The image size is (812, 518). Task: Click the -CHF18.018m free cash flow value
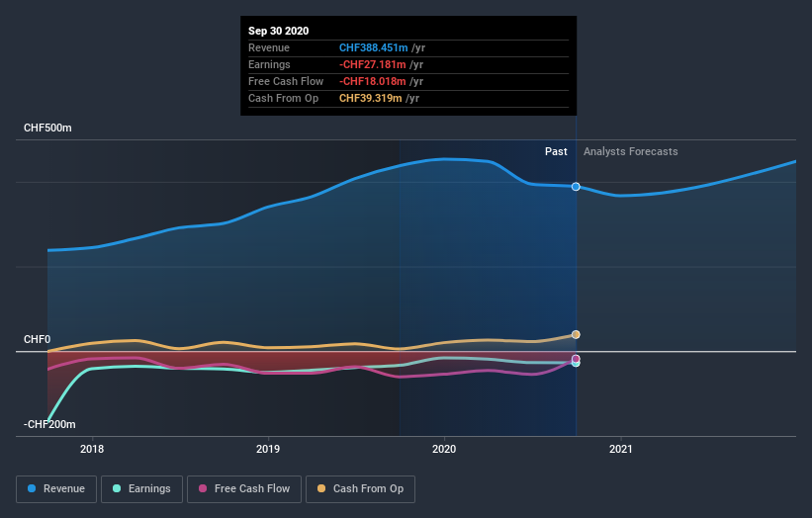click(372, 81)
